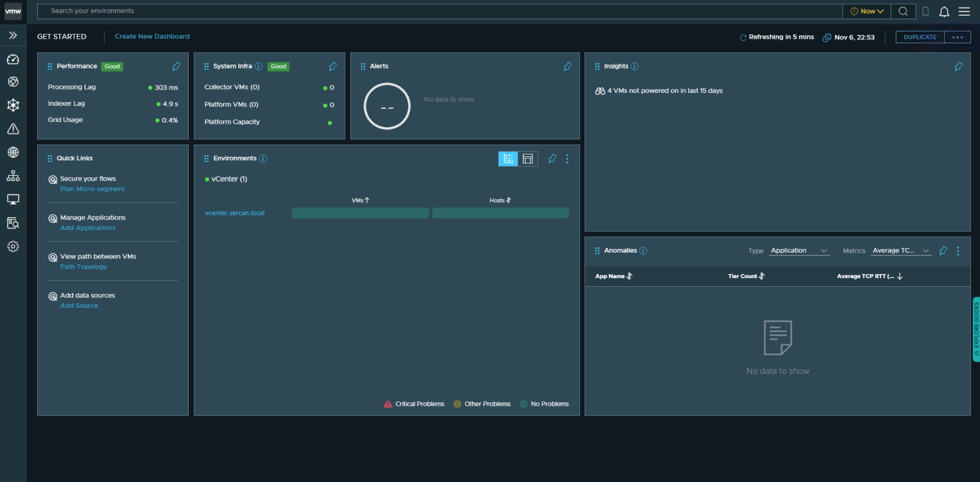Click the DUPLICATE button
980x482 pixels.
(x=920, y=37)
